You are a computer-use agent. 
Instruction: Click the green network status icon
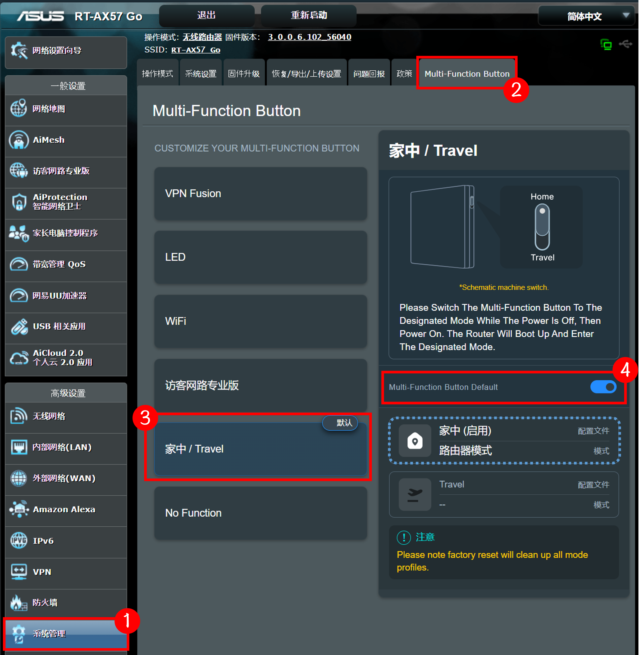tap(606, 44)
